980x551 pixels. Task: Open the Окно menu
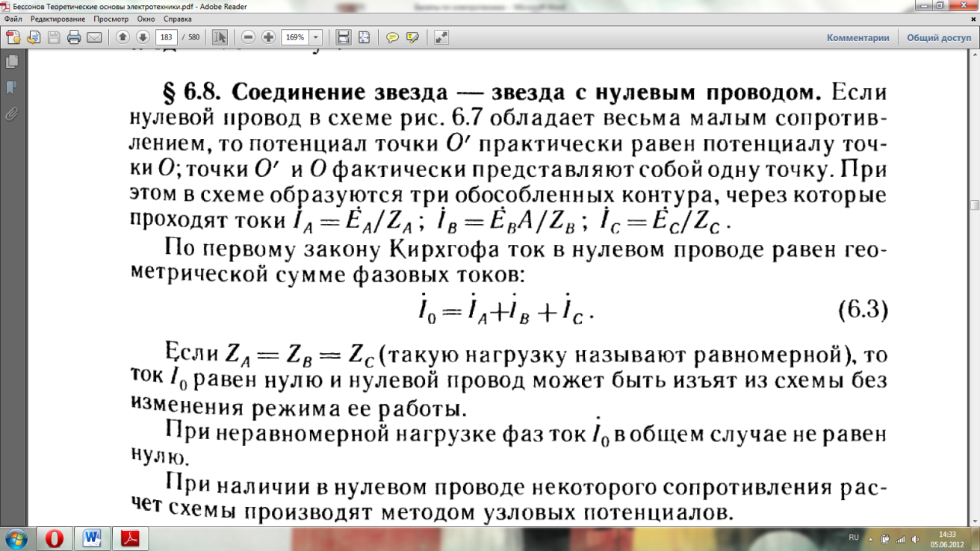146,19
